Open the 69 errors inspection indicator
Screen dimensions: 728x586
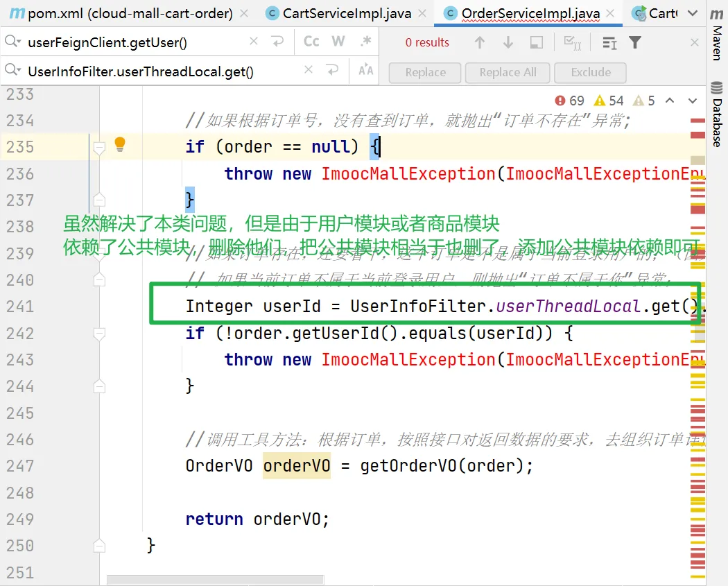tap(569, 101)
